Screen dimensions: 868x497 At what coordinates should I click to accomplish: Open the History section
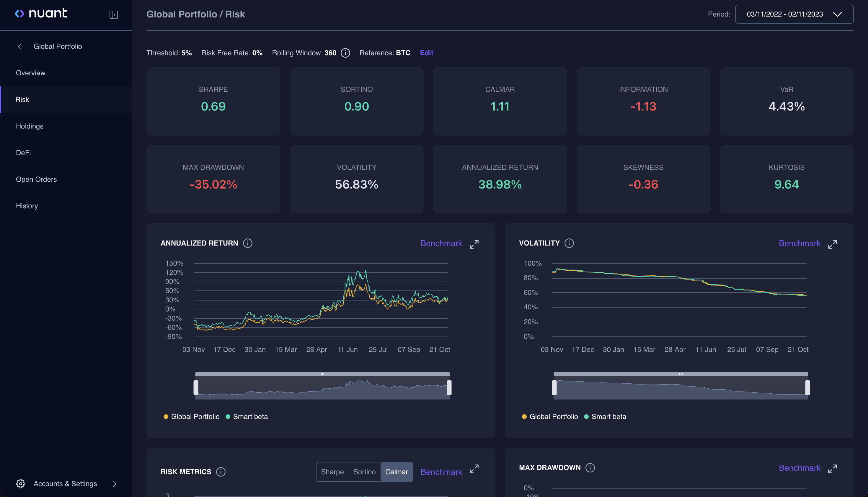point(27,206)
